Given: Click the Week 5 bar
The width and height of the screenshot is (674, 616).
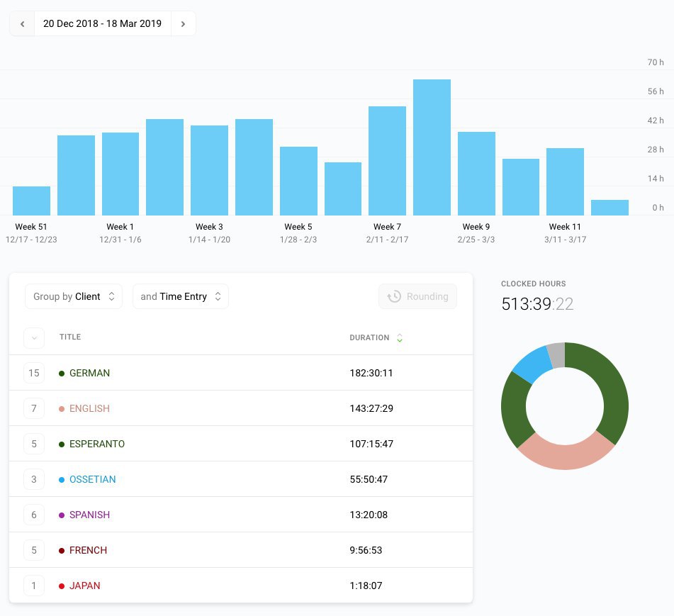Looking at the screenshot, I should [x=298, y=181].
